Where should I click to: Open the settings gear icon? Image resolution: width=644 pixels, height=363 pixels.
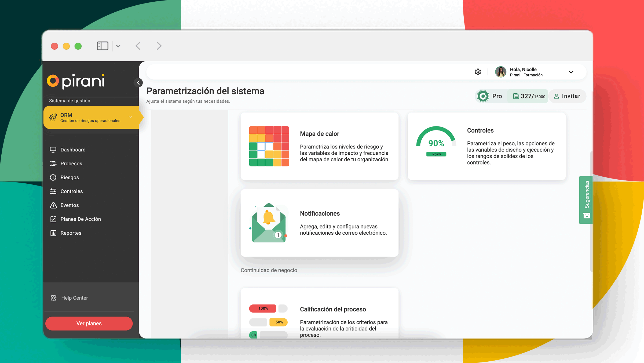478,72
